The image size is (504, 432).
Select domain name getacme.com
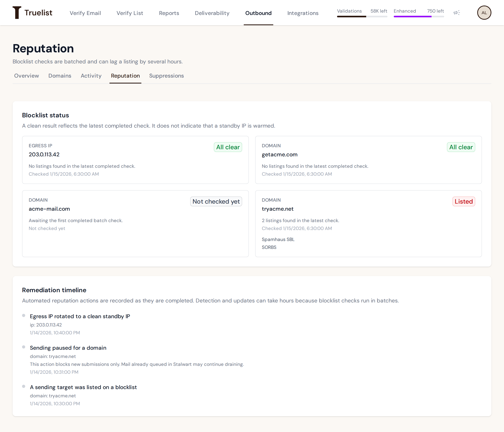[x=280, y=154]
